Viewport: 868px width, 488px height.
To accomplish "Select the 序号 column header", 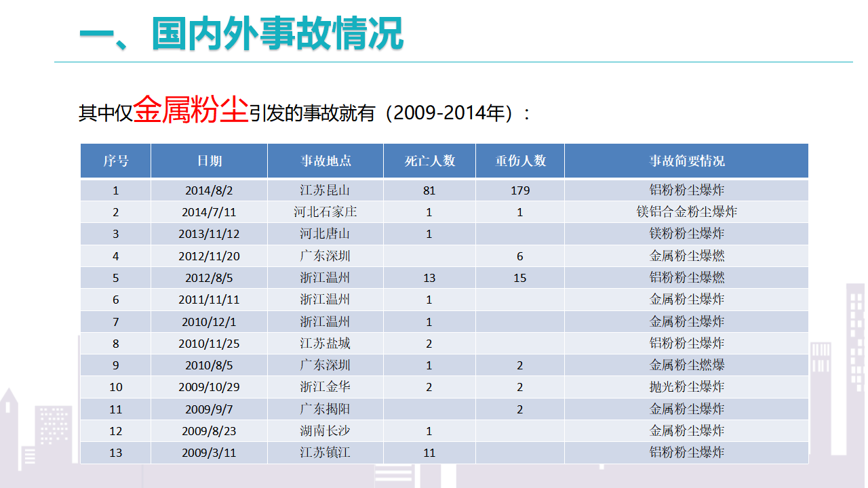I will pyautogui.click(x=116, y=161).
